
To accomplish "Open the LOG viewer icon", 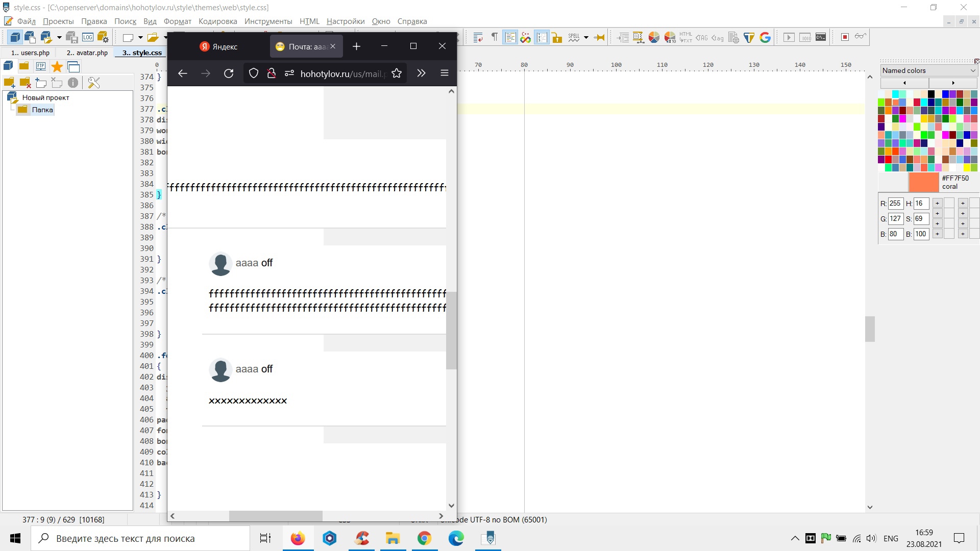I will coord(88,37).
